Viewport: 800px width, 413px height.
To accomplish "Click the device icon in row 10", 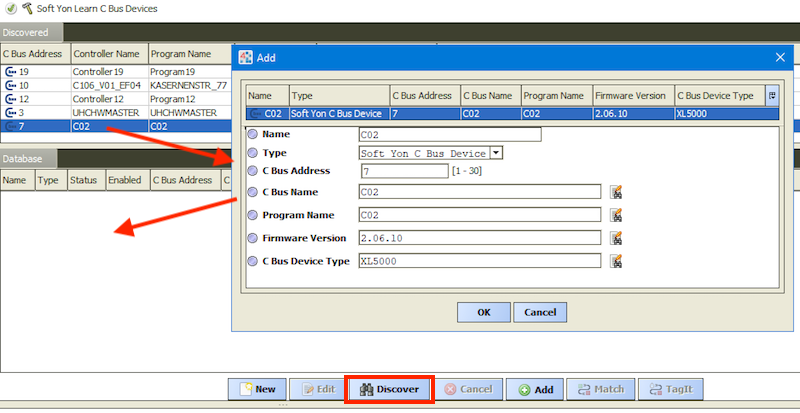I will pos(10,85).
